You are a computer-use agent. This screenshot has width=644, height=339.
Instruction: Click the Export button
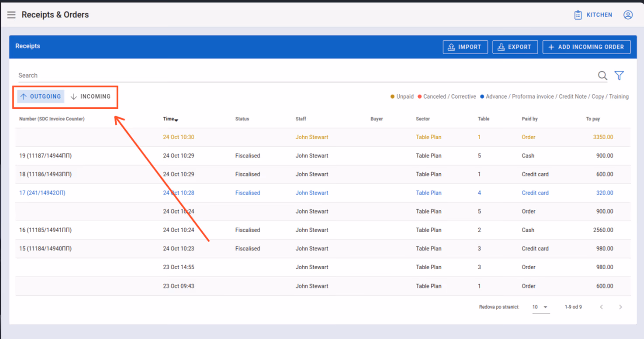[x=515, y=47]
